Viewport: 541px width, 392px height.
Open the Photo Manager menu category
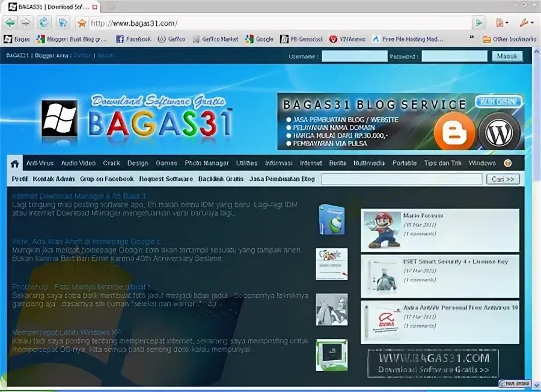point(207,163)
